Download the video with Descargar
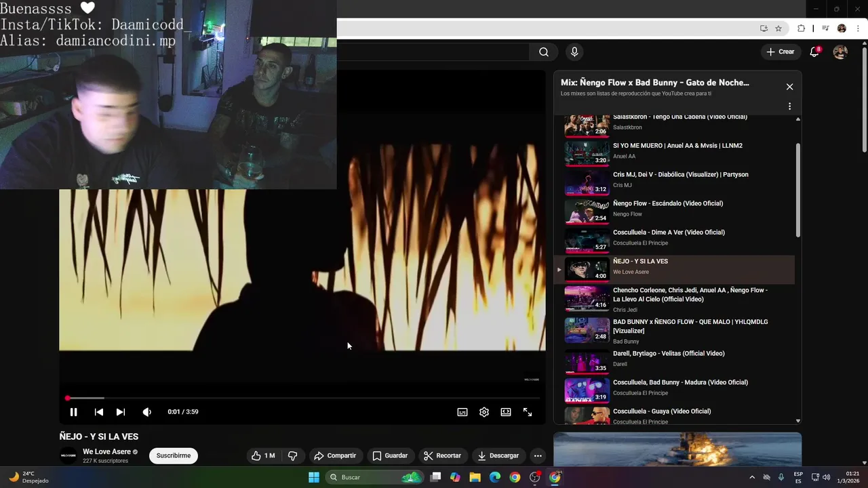Image resolution: width=868 pixels, height=488 pixels. [498, 456]
